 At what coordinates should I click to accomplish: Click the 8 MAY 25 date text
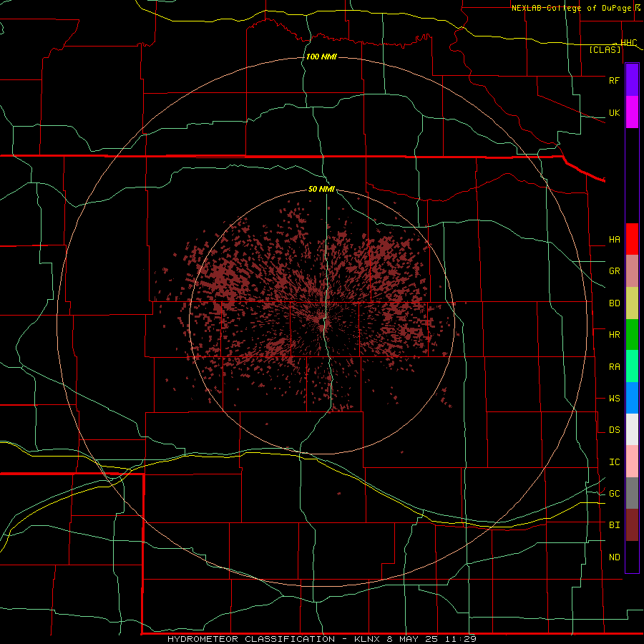pyautogui.click(x=414, y=639)
